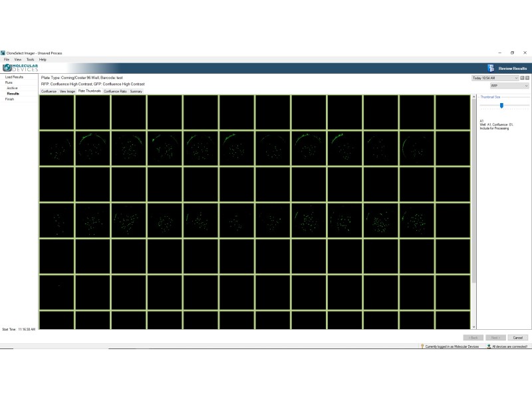Select second-row, second-column well with green arc
Screen dimensions: 532x399
click(x=92, y=148)
